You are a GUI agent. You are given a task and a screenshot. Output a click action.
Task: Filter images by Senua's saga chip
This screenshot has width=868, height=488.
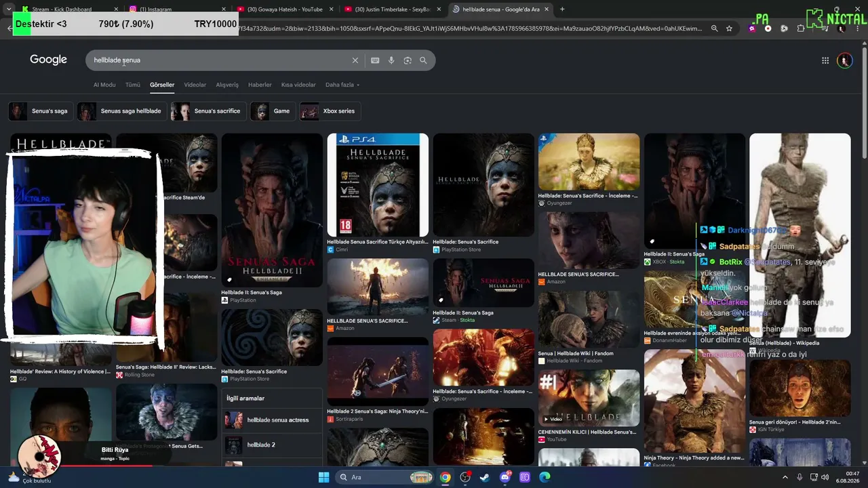pyautogui.click(x=40, y=111)
